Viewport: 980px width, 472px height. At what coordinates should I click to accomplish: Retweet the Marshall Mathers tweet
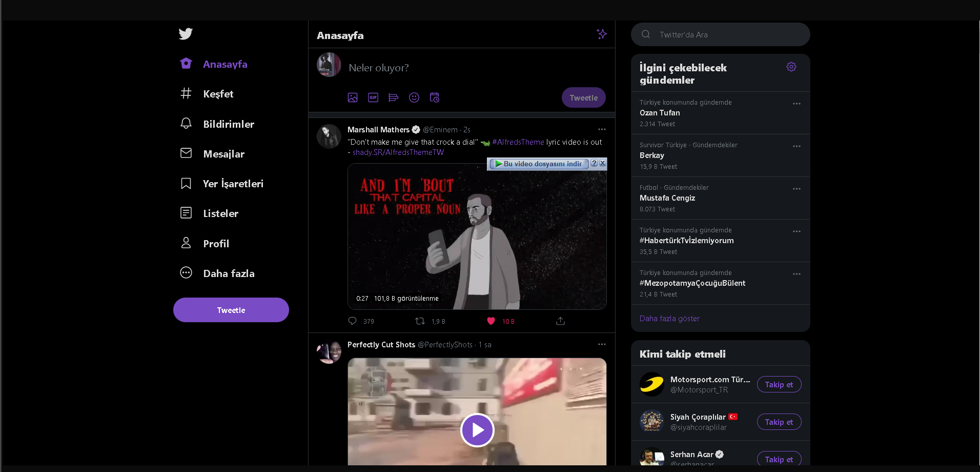coord(420,321)
